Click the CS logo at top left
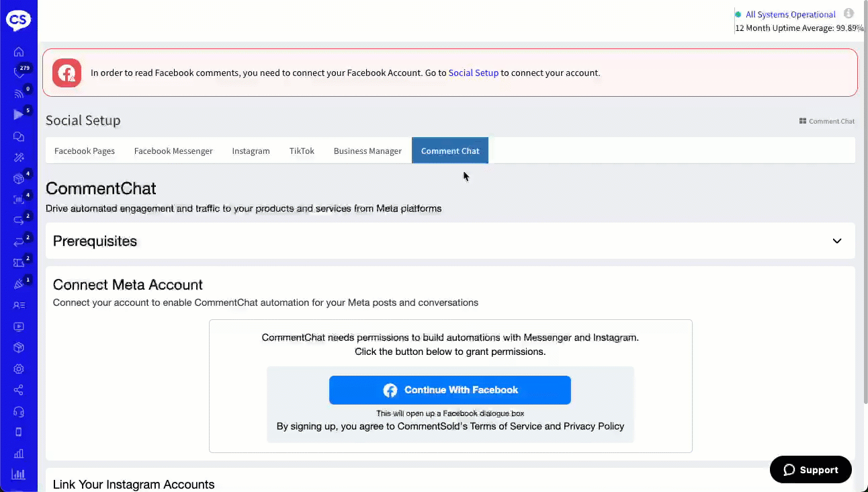868x492 pixels. click(18, 20)
